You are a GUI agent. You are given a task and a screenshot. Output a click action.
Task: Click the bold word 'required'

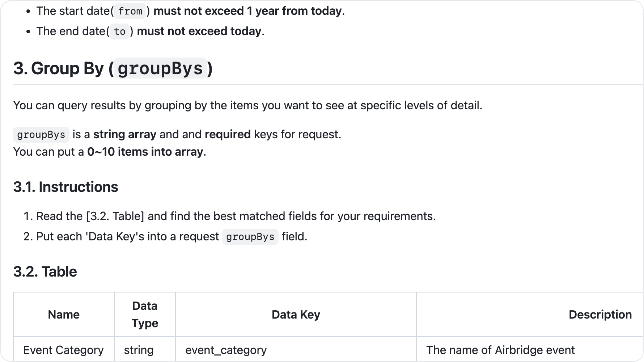228,134
